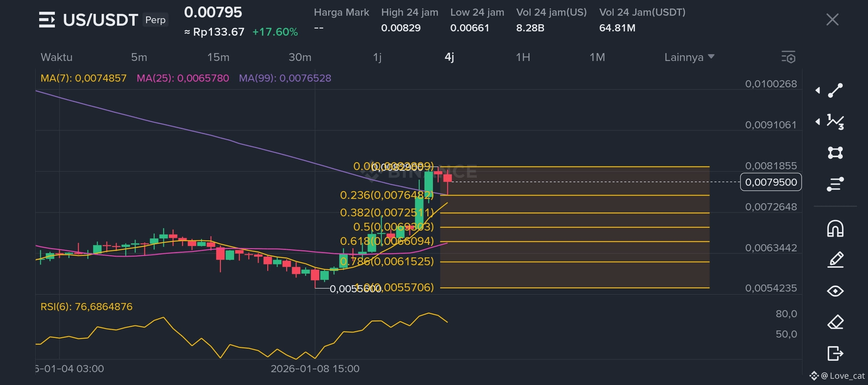Select the 15m timeframe
The height and width of the screenshot is (385, 868).
click(218, 57)
